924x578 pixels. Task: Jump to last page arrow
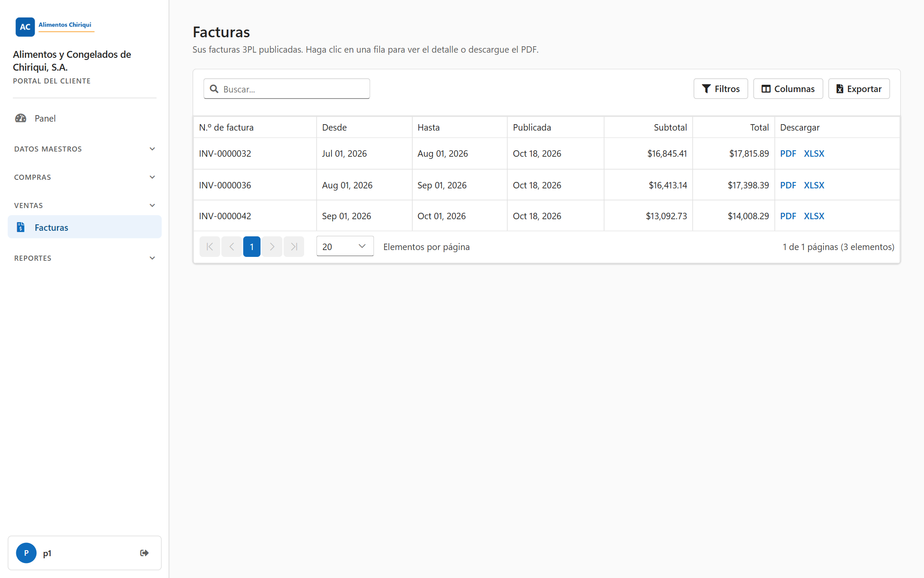[294, 247]
